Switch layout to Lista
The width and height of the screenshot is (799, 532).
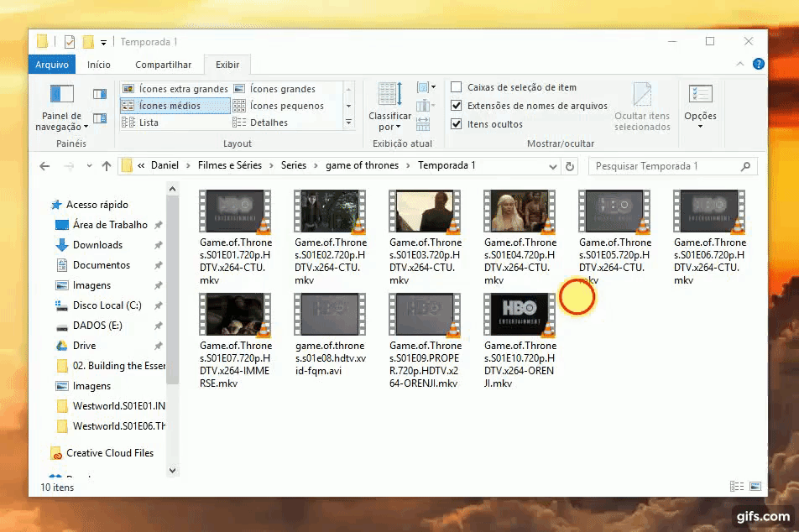tap(141, 123)
